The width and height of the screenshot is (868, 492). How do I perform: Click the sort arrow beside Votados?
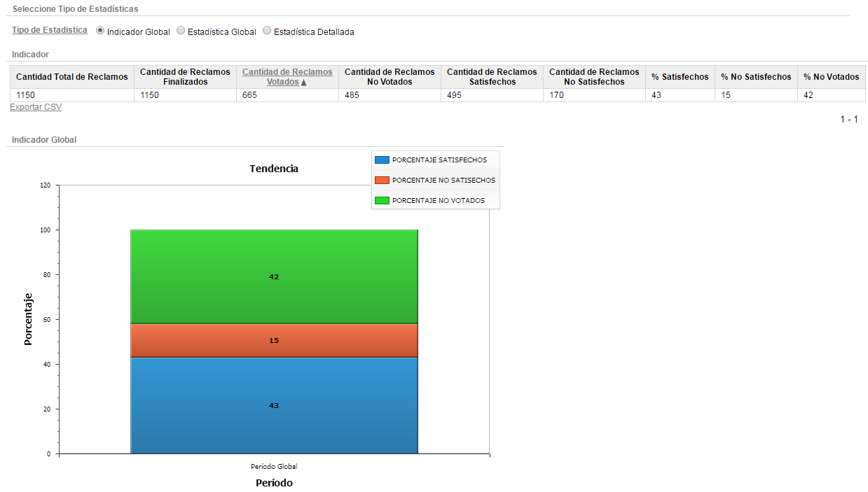(x=304, y=83)
